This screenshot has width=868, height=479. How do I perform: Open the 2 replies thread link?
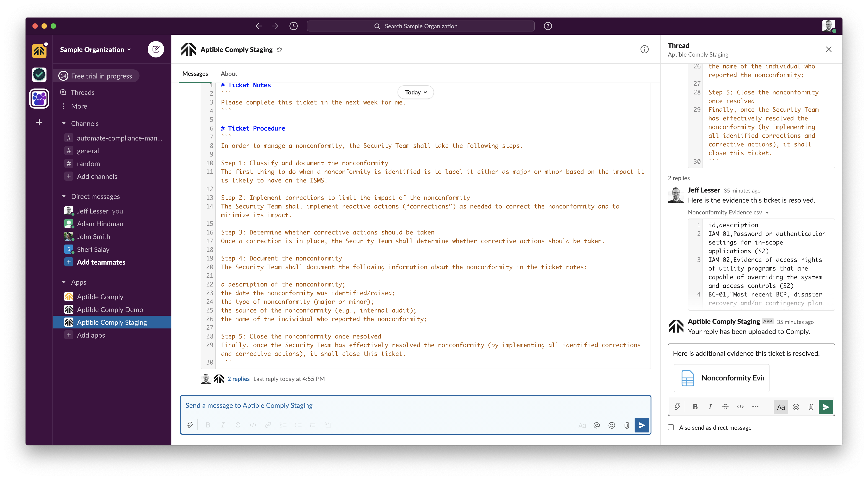click(x=238, y=379)
